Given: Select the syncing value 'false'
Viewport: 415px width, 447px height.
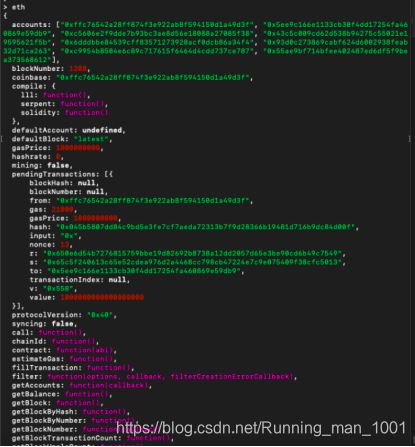Looking at the screenshot, I should tap(62, 324).
